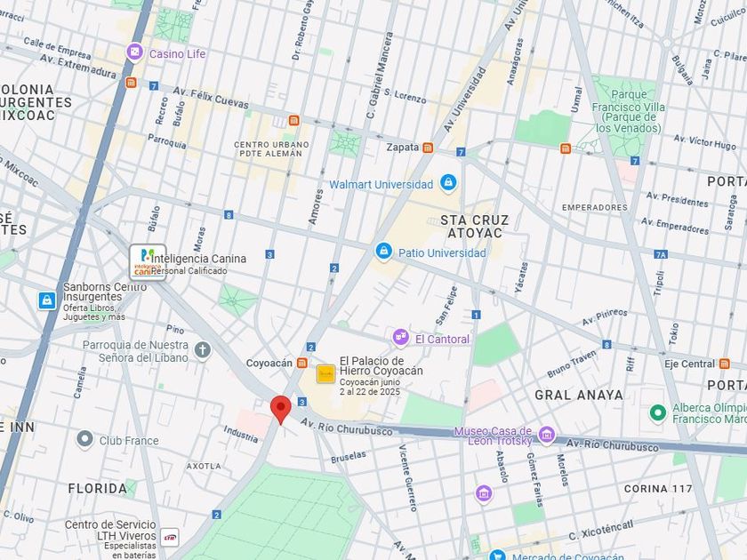Click the Parroquia de Nuestra Señora del Líbano label
This screenshot has height=560, width=747.
(136, 351)
